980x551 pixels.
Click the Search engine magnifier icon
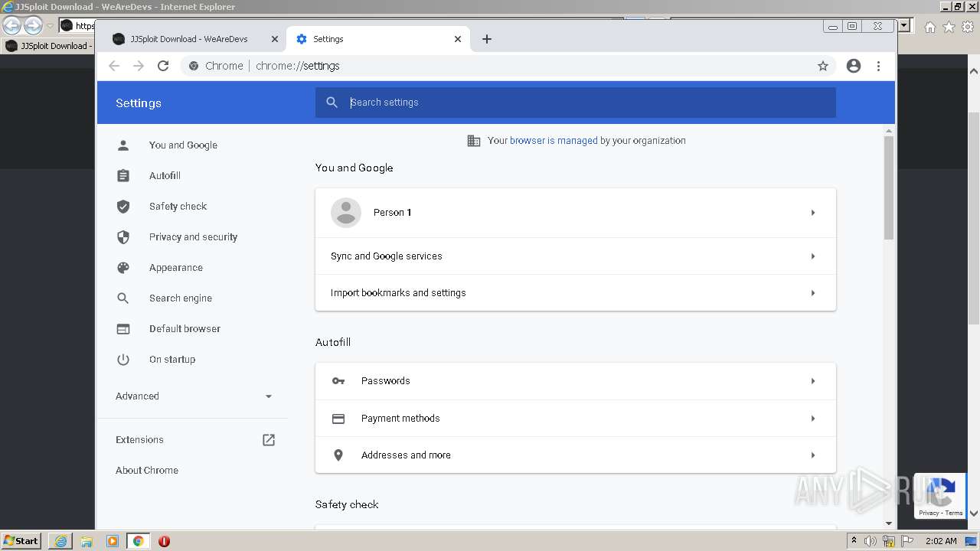tap(123, 298)
